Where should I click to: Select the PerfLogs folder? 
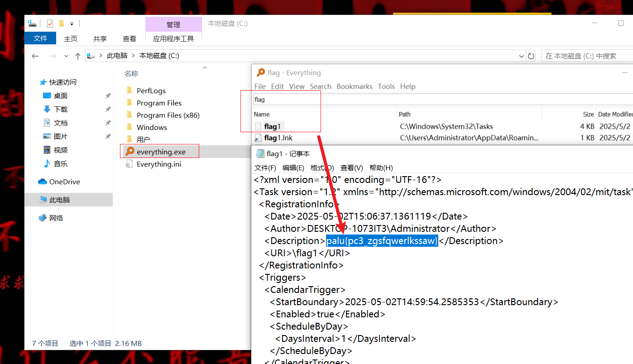pos(151,91)
